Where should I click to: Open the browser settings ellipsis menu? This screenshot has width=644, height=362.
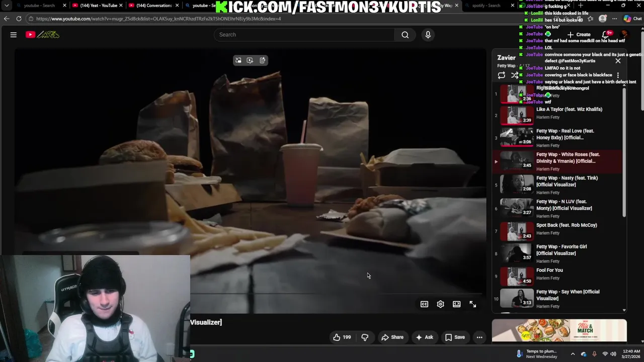tap(614, 19)
